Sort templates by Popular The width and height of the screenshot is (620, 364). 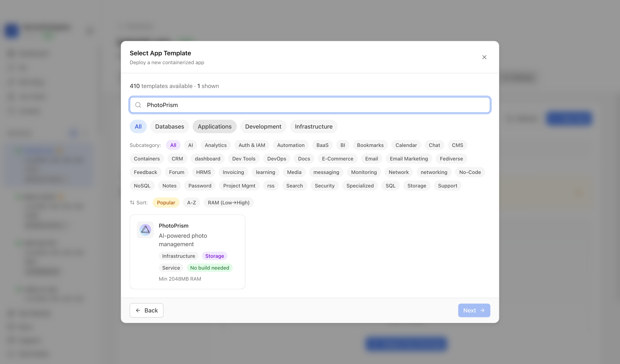166,202
